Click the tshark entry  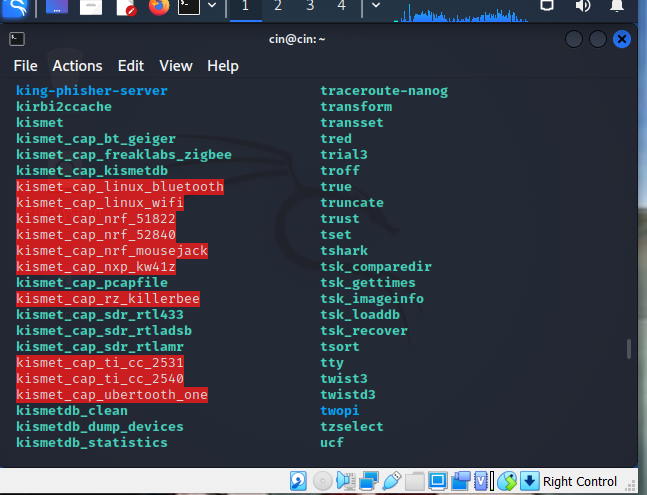pos(344,250)
